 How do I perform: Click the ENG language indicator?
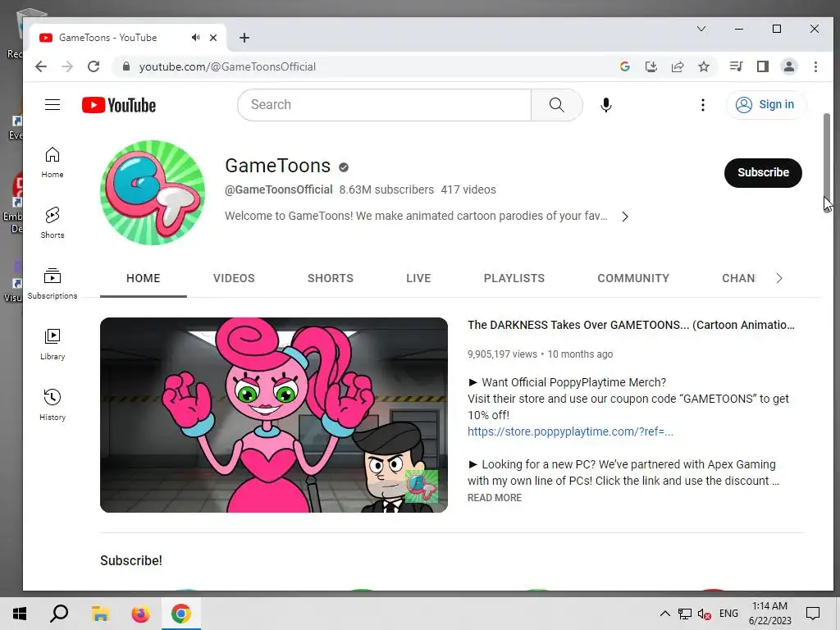[728, 614]
